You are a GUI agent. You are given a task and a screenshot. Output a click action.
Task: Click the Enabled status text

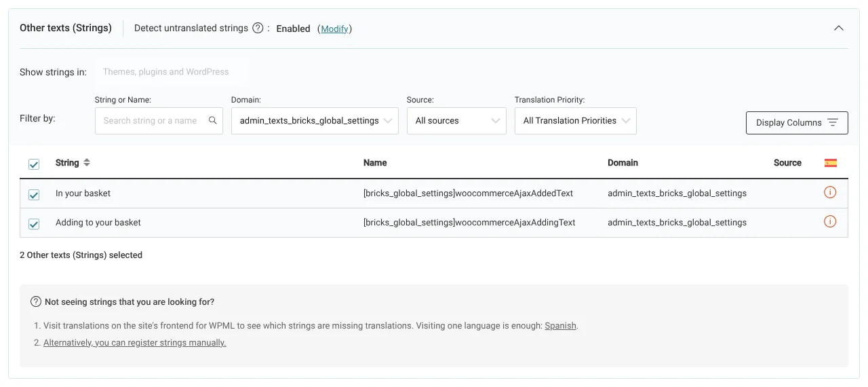coord(293,29)
